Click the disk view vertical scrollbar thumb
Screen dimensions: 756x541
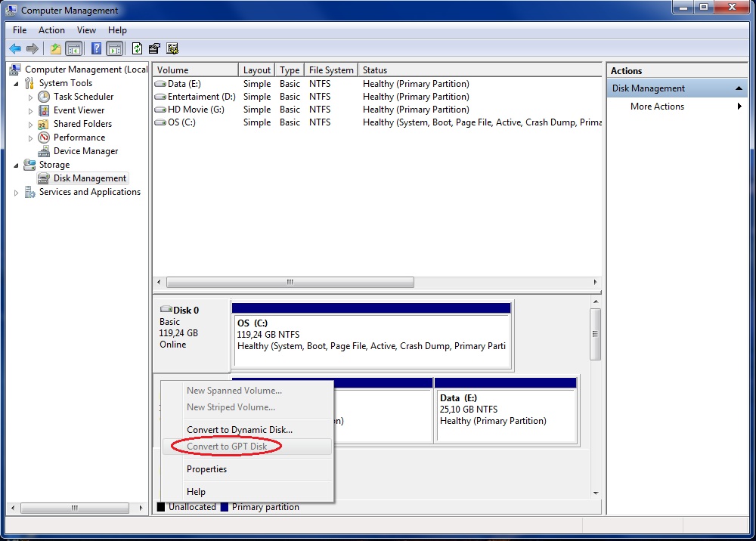pos(596,334)
